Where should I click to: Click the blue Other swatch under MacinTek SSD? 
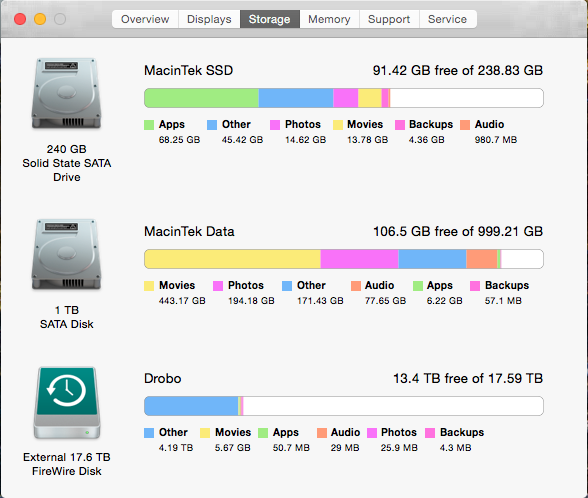[x=212, y=125]
